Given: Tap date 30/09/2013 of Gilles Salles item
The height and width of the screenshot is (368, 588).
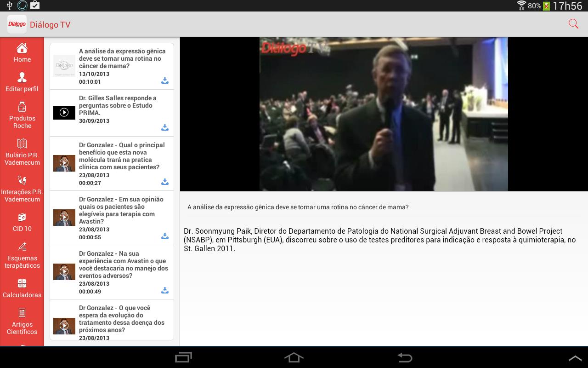Looking at the screenshot, I should 94,121.
